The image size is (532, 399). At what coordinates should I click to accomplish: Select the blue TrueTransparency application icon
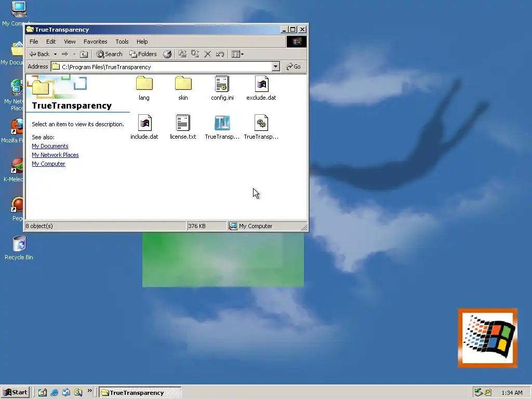coord(222,127)
